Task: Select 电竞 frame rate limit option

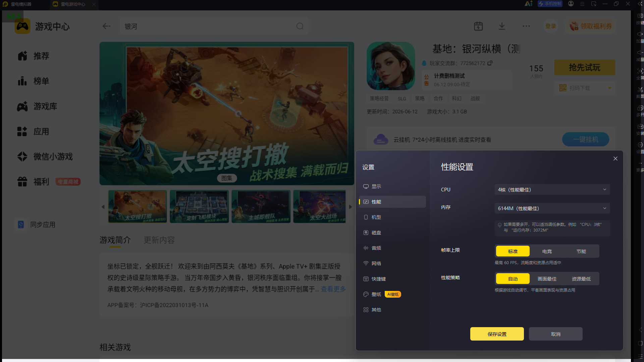Action: tap(547, 251)
